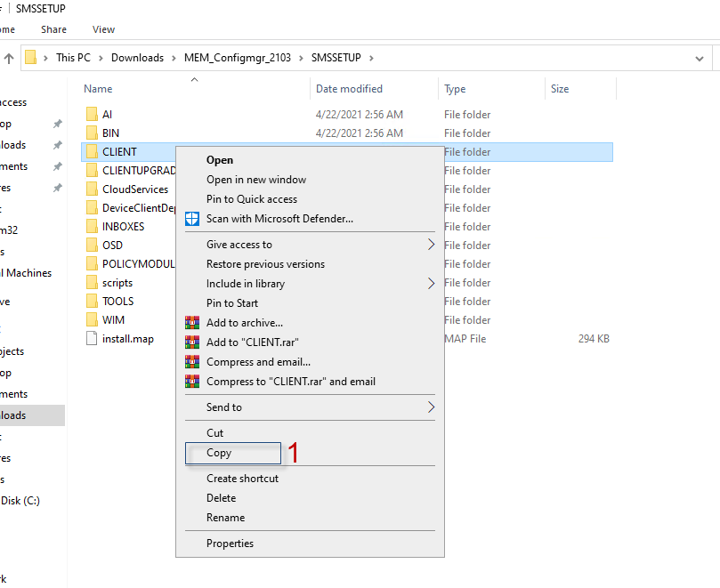The height and width of the screenshot is (588, 720).
Task: Click the MAP File type cell
Action: point(465,338)
